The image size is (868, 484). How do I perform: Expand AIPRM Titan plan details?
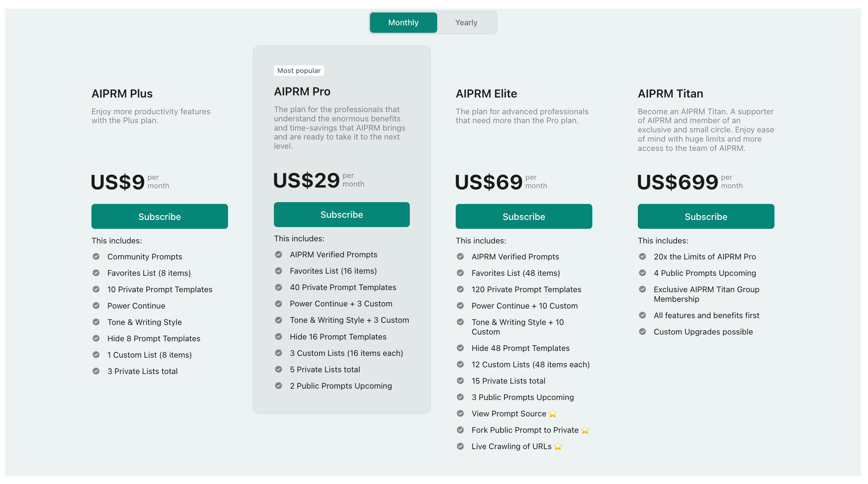pyautogui.click(x=669, y=93)
